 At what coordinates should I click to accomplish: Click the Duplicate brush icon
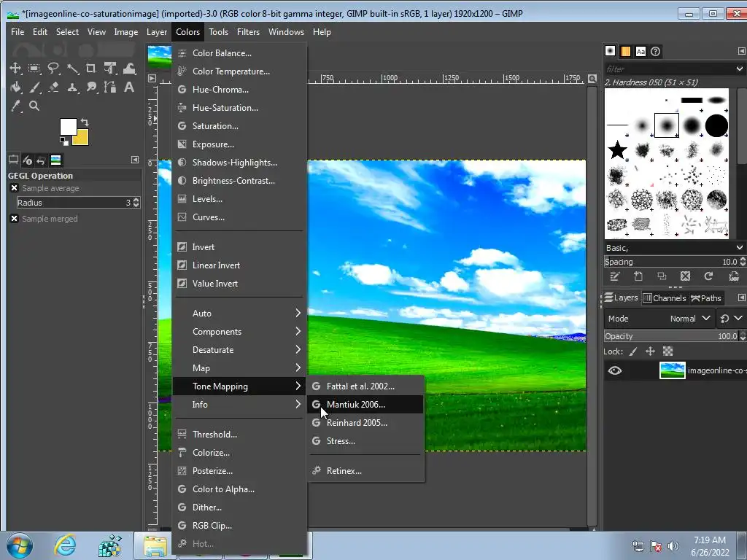point(662,276)
